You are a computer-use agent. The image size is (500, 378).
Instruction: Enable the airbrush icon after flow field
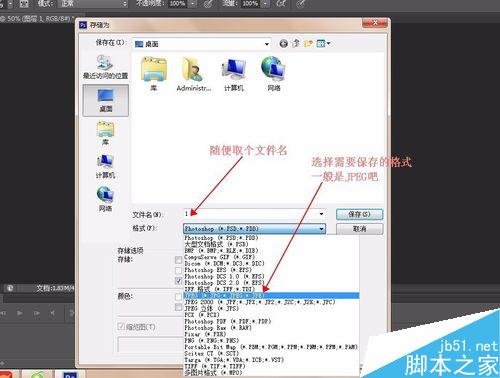coord(282,4)
